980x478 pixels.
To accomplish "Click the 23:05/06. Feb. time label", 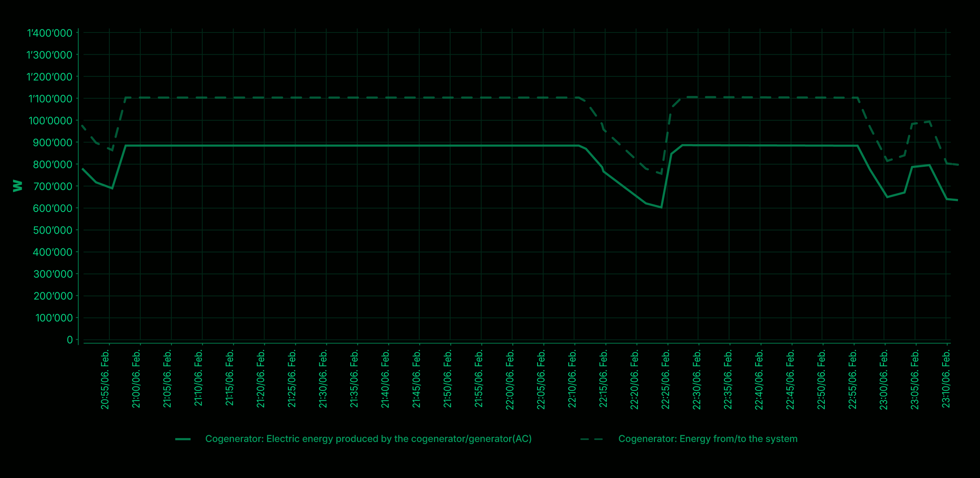I will coord(914,380).
